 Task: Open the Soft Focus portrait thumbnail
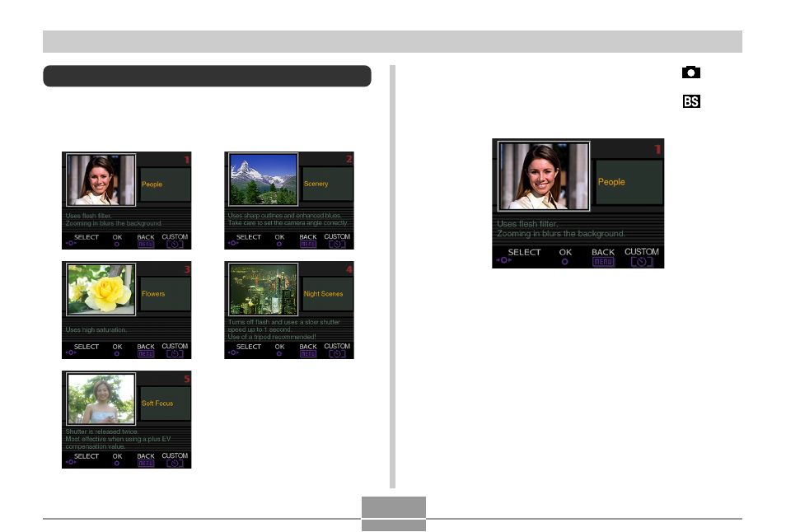click(x=101, y=399)
